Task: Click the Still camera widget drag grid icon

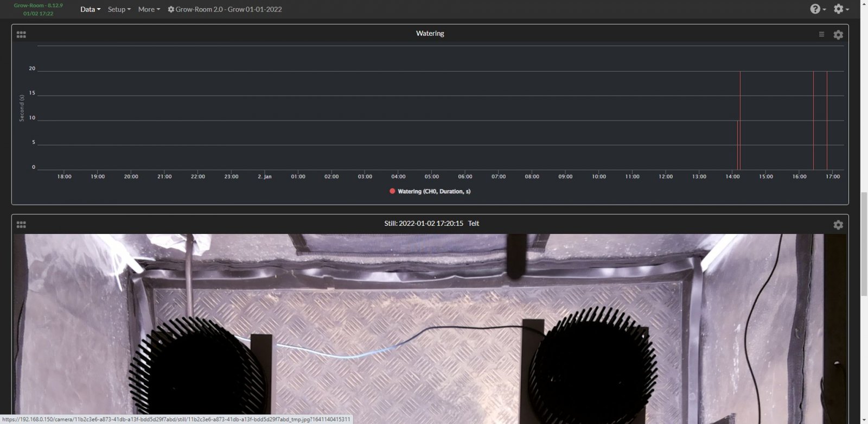Action: [x=21, y=224]
